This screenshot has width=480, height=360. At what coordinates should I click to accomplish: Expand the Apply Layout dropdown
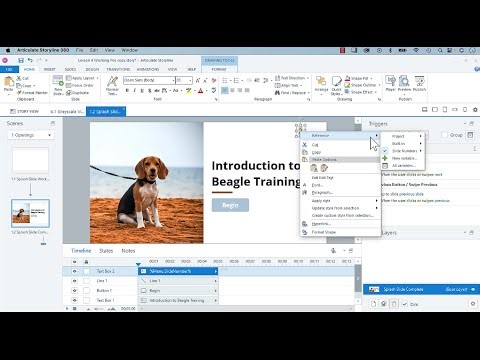tap(97, 78)
